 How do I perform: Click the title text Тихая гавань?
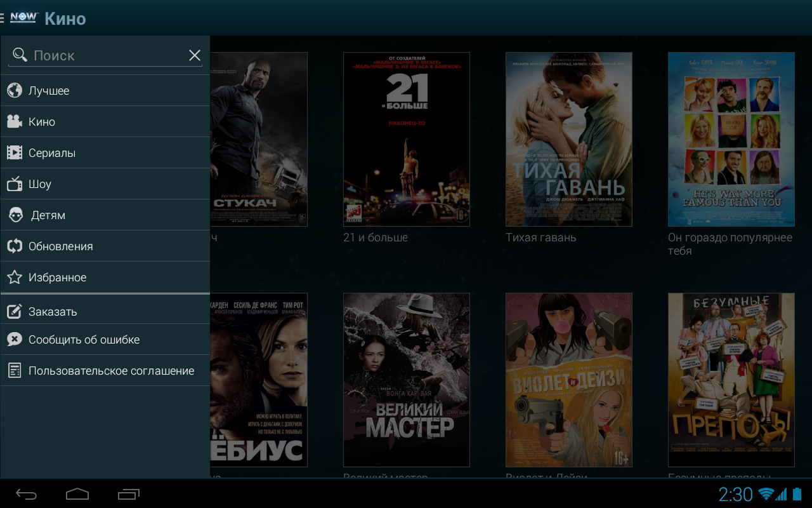541,237
